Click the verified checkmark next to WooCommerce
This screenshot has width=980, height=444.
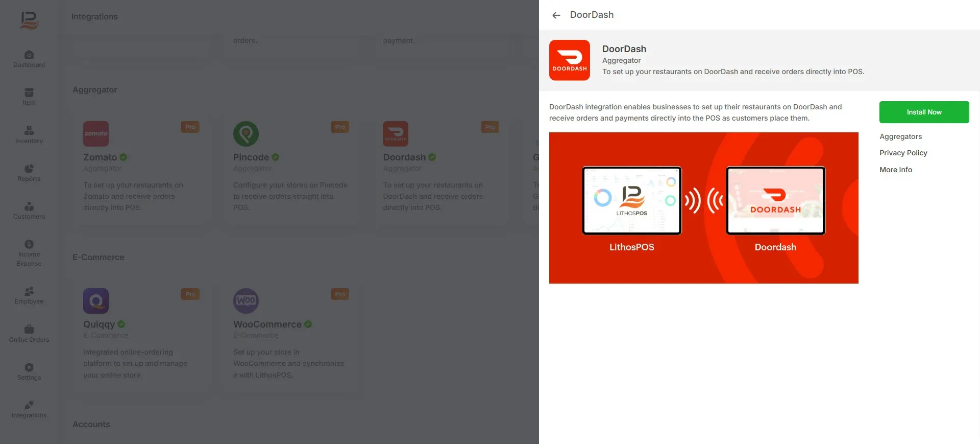pyautogui.click(x=308, y=324)
